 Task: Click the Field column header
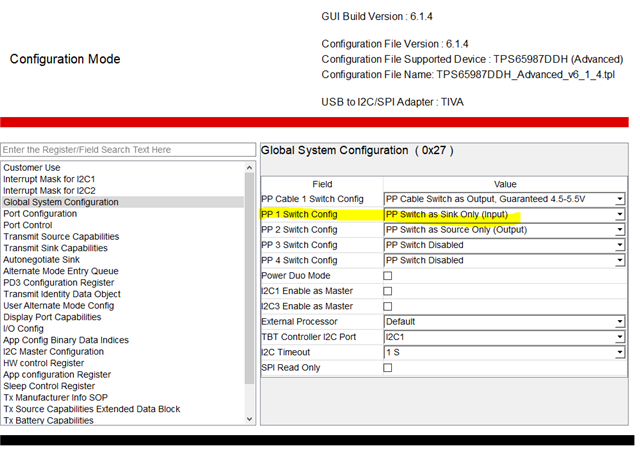322,184
